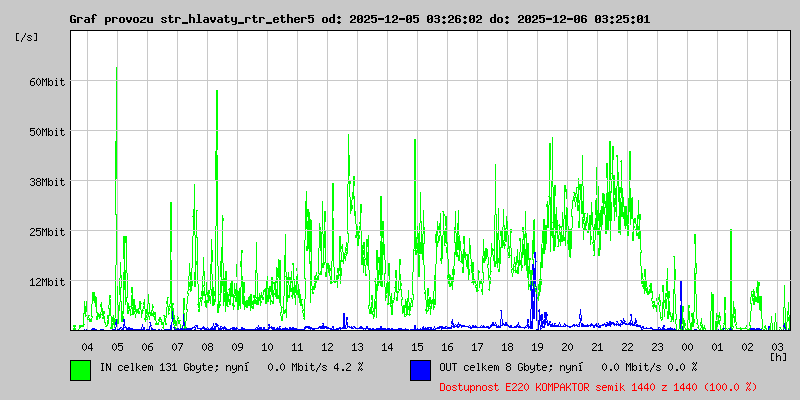Screen dimensions: 800x400
Task: Click the 38Mbit y-axis label
Action: [46, 182]
